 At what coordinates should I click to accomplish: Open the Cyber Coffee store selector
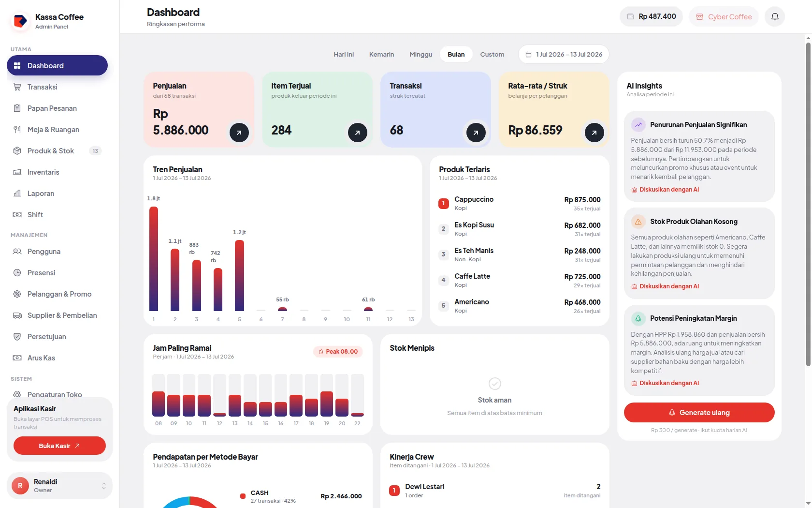pyautogui.click(x=724, y=16)
